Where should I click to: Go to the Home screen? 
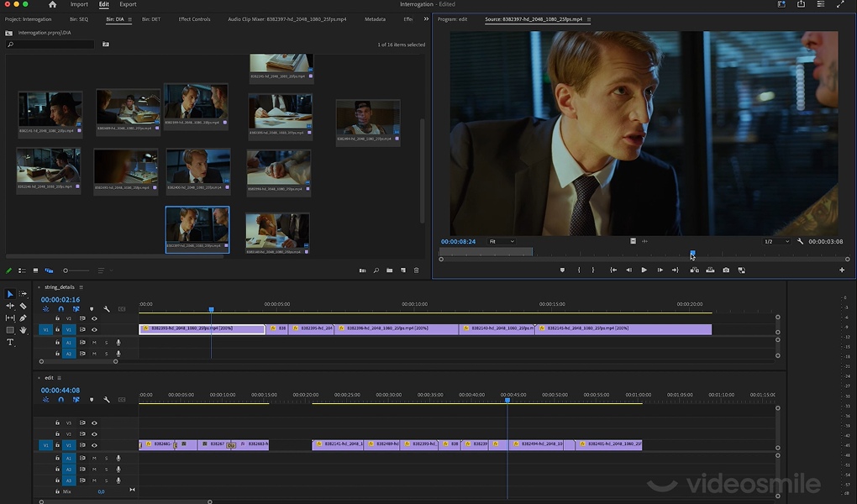coord(52,4)
